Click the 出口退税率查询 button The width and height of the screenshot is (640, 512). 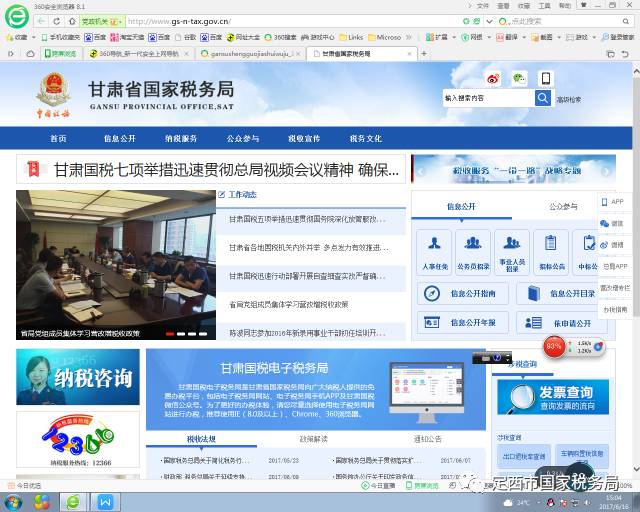pyautogui.click(x=523, y=456)
